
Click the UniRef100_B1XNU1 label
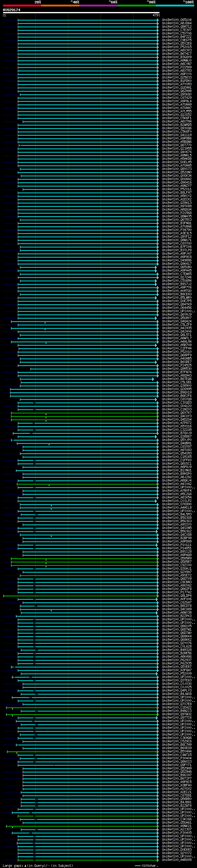pyautogui.click(x=176, y=470)
